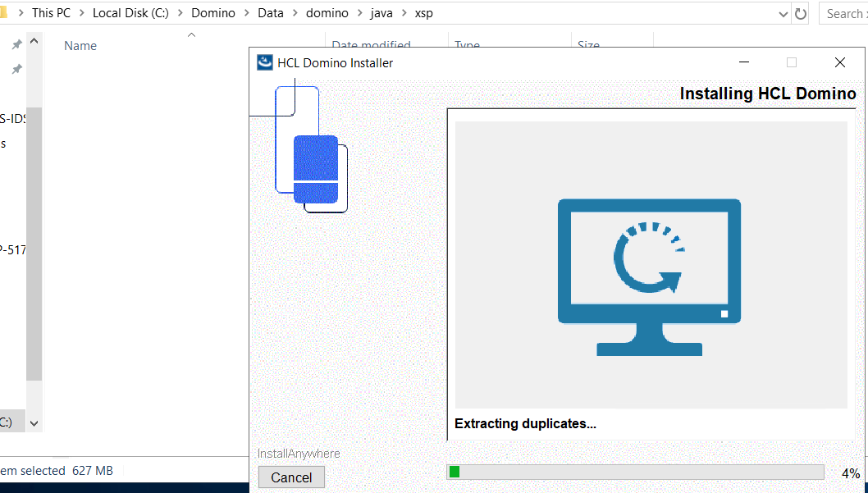868x493 pixels.
Task: Expand the chevron after This PC in breadcrumb
Action: coord(82,14)
